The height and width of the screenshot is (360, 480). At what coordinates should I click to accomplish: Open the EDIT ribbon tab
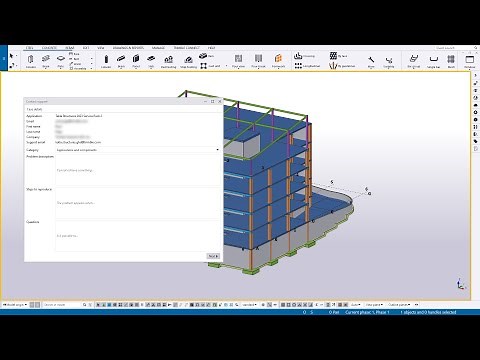click(86, 48)
